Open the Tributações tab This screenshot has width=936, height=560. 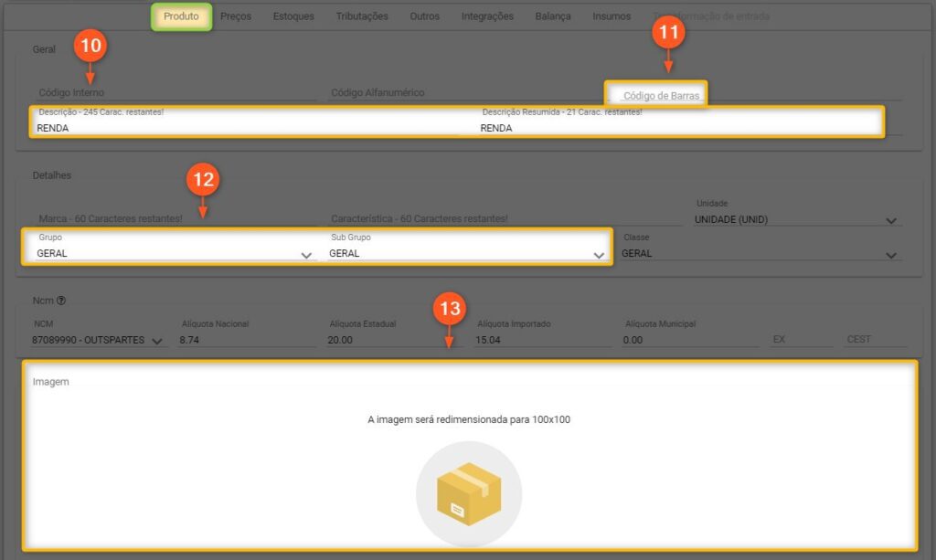click(362, 16)
